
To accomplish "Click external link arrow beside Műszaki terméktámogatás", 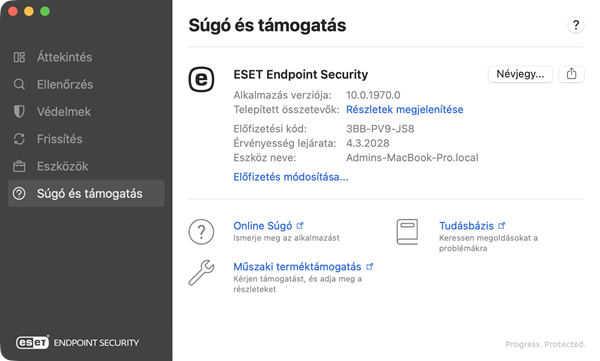I will (x=369, y=266).
